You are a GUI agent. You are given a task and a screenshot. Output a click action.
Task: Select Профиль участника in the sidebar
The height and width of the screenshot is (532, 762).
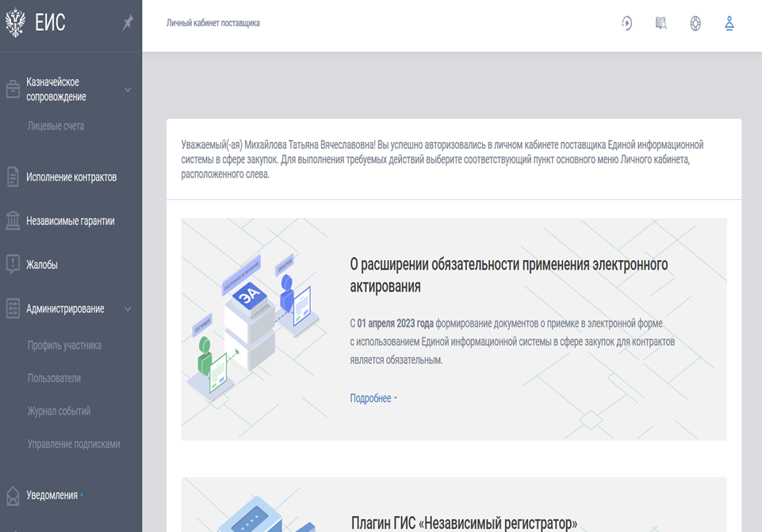pyautogui.click(x=64, y=346)
